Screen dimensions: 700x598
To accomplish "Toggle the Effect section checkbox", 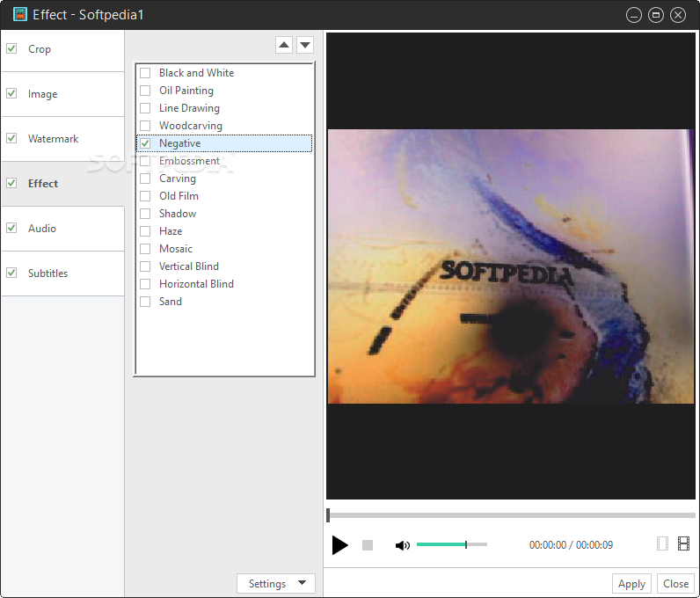I will [x=11, y=183].
